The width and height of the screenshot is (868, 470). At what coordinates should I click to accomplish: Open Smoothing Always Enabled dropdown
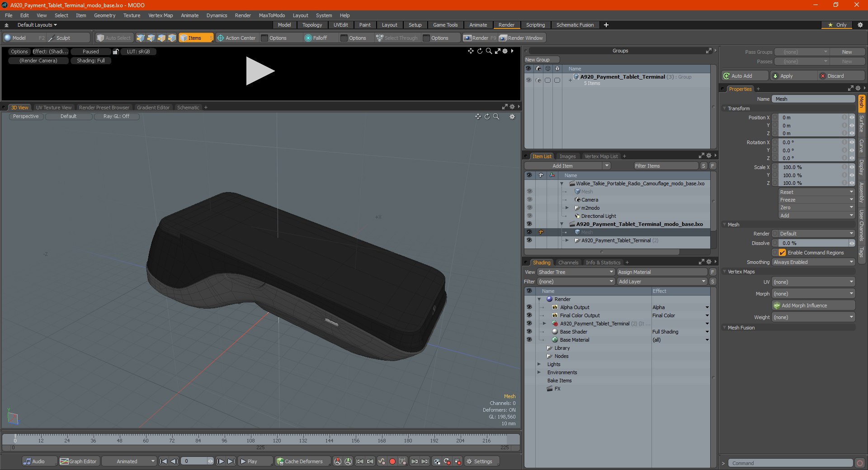[x=813, y=262]
